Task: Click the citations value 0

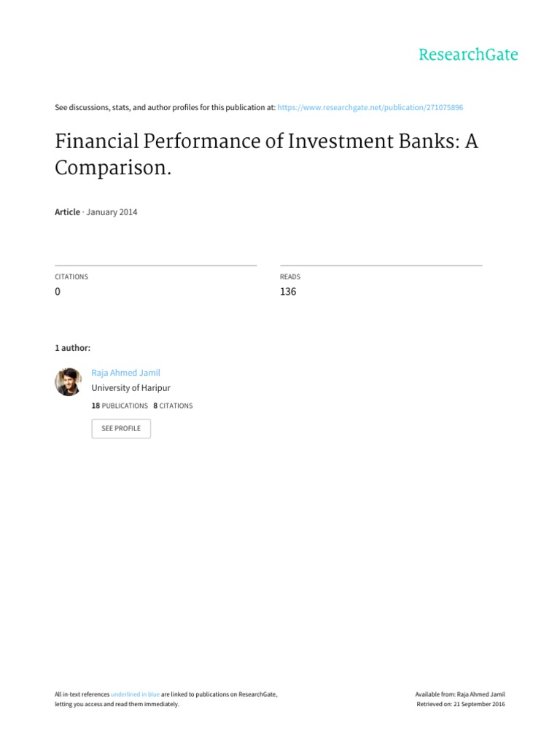Action: (58, 292)
